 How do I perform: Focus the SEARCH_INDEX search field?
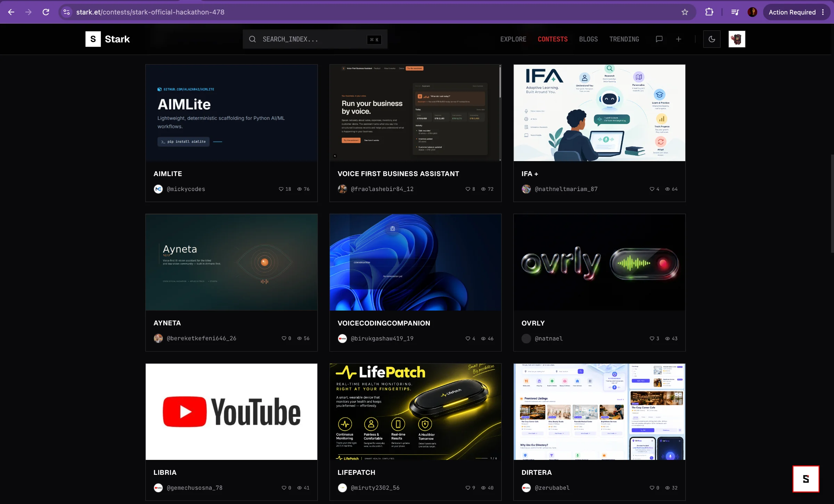click(315, 39)
